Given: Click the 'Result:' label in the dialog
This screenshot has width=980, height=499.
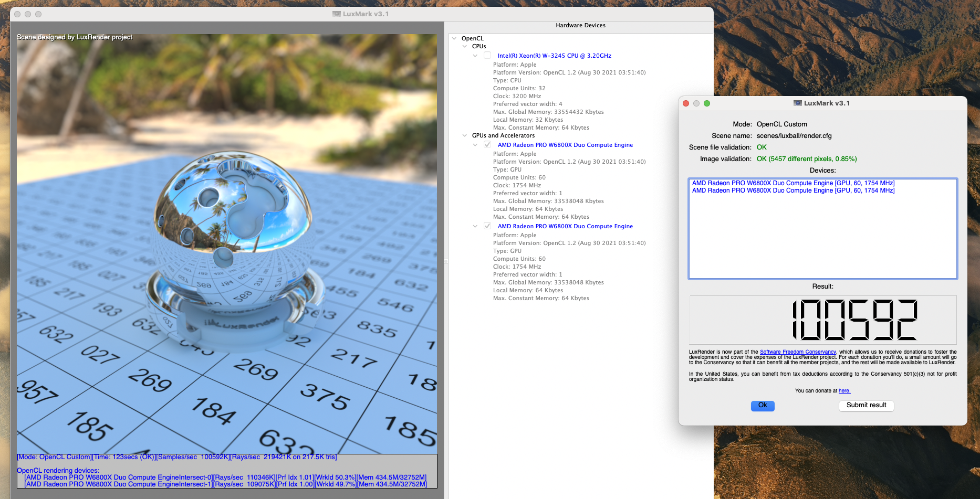Looking at the screenshot, I should [x=823, y=286].
